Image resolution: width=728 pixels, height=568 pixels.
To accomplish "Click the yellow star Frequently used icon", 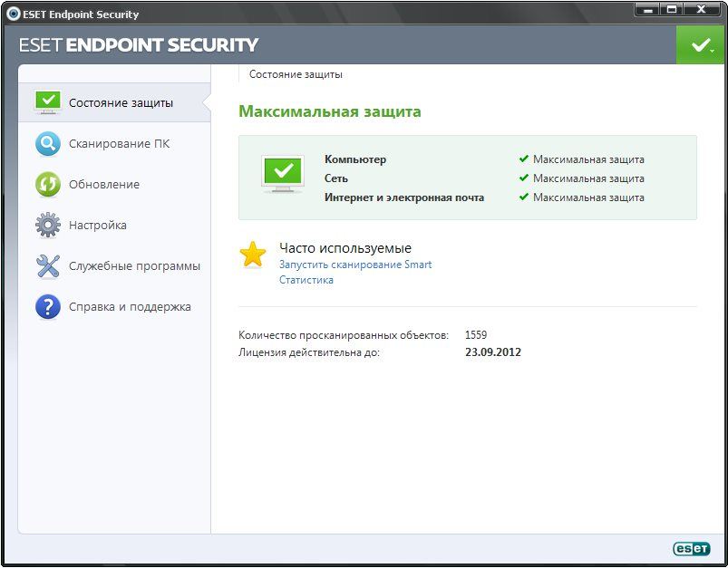I will tap(253, 255).
